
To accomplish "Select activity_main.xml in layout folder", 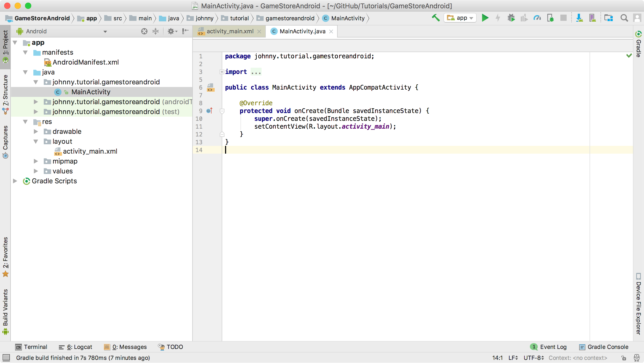I will tap(86, 151).
